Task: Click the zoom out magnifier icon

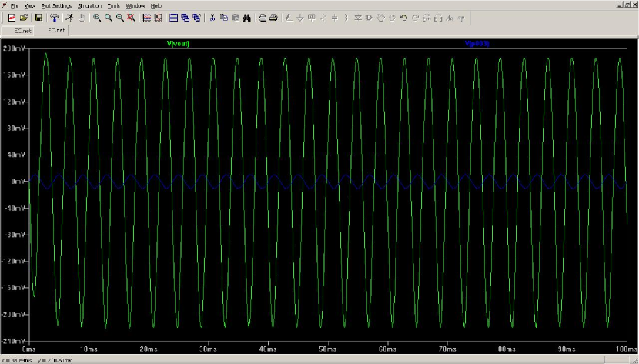Action: point(119,17)
